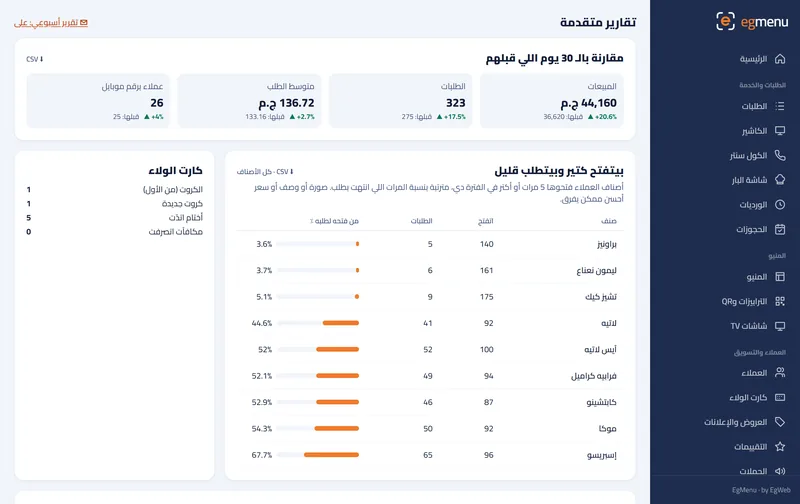The width and height of the screenshot is (800, 504).
Task: Click the 175 opens value for تشيز كيك
Action: (487, 297)
